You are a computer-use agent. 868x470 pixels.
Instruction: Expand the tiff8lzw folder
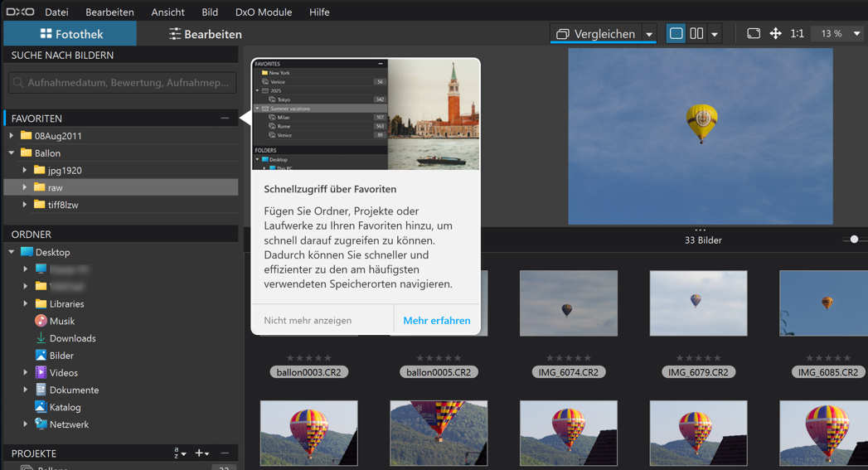[x=25, y=204]
